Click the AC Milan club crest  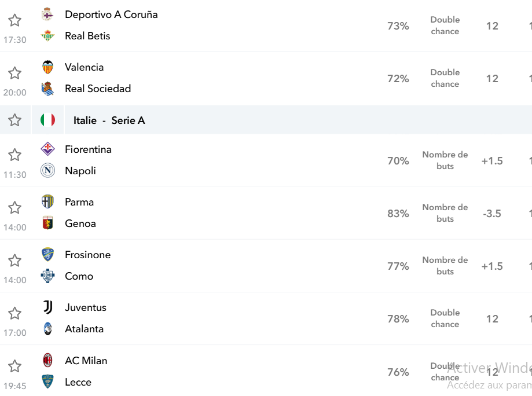click(47, 360)
